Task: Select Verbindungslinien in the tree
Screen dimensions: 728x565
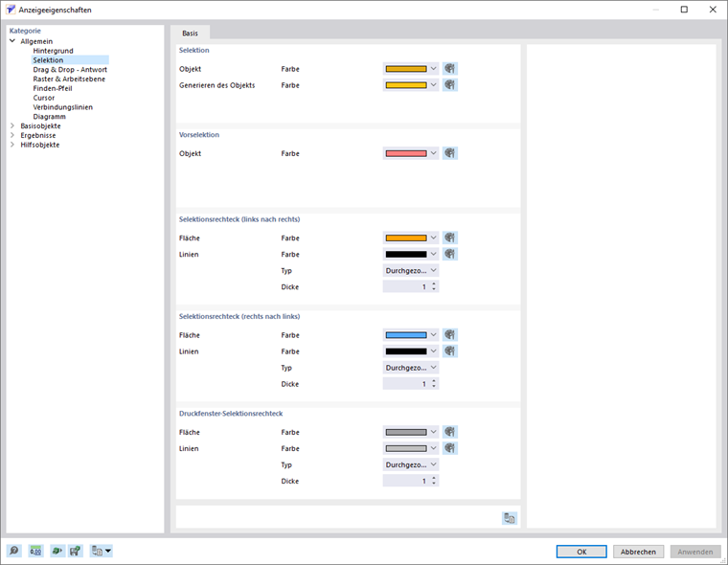Action: pyautogui.click(x=62, y=107)
